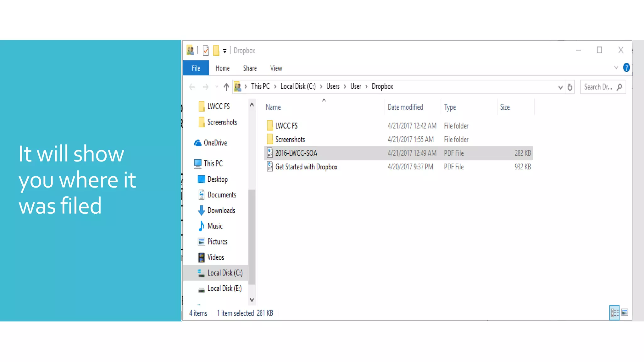Switch to the View ribbon tab
This screenshot has height=362, width=644.
pos(276,68)
